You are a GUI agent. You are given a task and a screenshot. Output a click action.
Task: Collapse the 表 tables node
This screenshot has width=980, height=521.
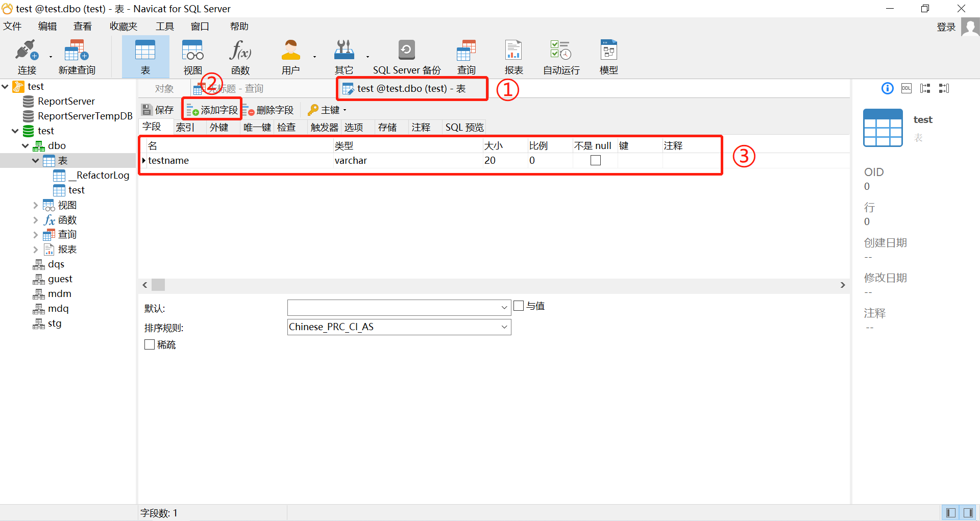pyautogui.click(x=36, y=161)
